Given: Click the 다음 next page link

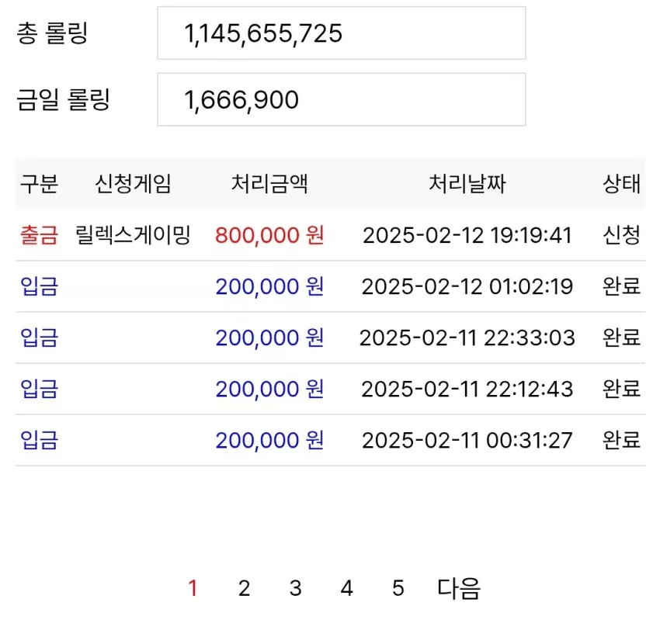Looking at the screenshot, I should coord(459,588).
